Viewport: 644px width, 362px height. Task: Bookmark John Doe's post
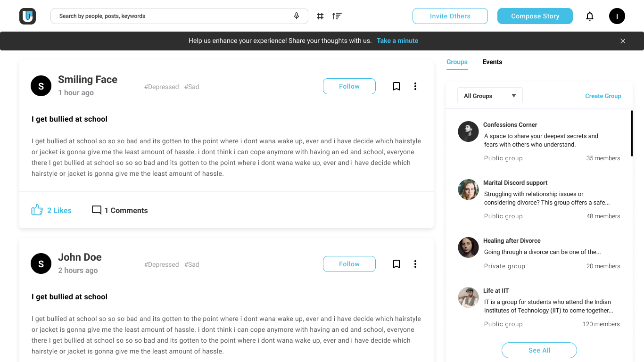click(396, 264)
